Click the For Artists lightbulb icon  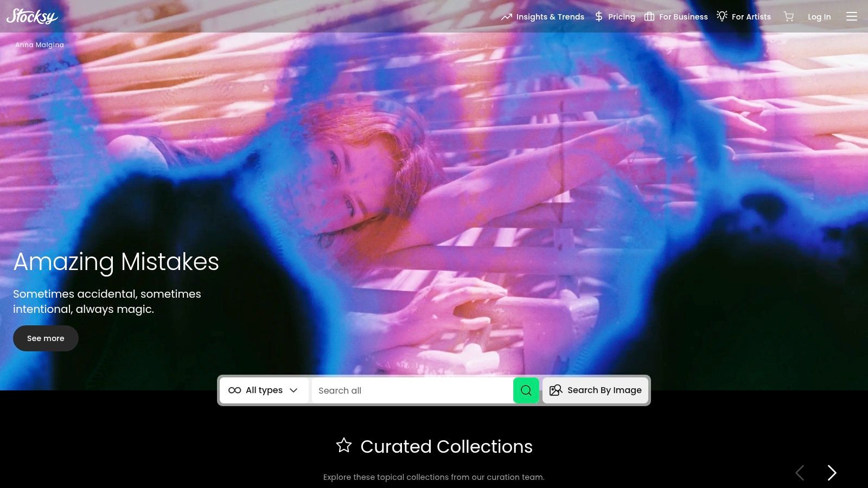pyautogui.click(x=722, y=16)
